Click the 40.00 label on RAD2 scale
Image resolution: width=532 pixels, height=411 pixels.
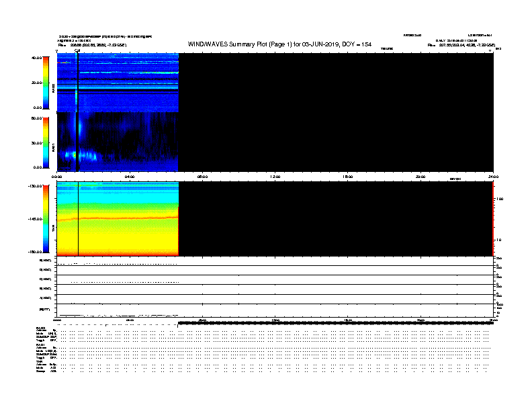point(37,58)
